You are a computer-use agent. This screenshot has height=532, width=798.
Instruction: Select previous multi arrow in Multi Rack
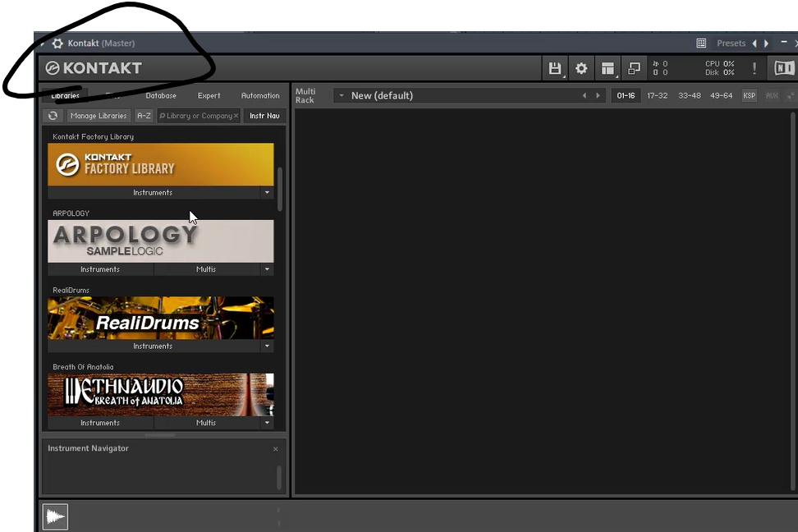pyautogui.click(x=584, y=95)
